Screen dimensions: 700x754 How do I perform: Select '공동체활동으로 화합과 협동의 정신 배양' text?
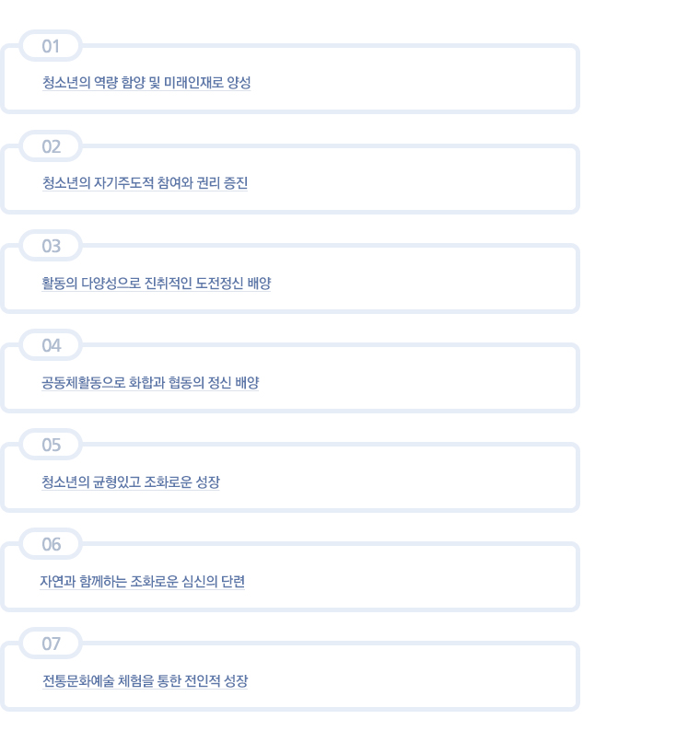[150, 382]
